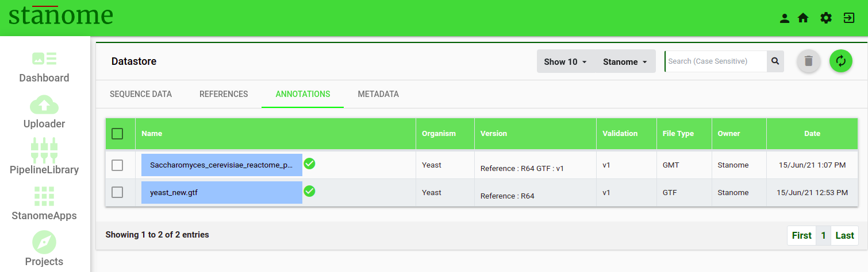Click 'Showing 1 to 2 of 2 entries'

click(x=158, y=235)
